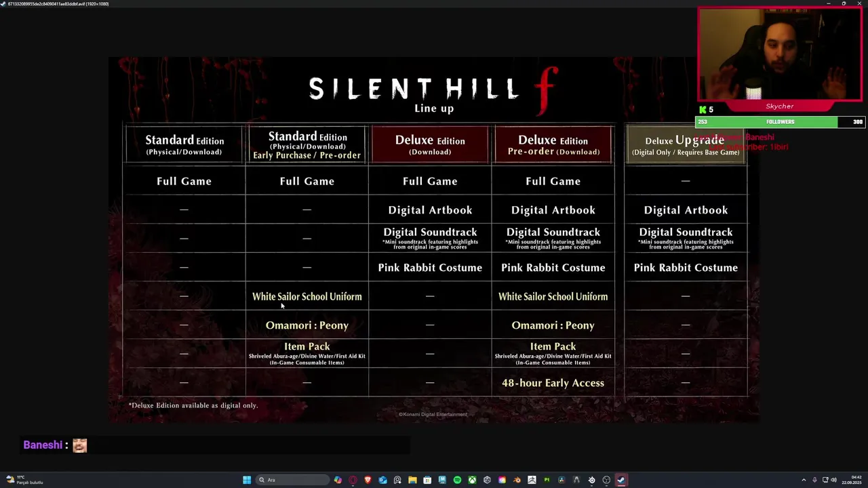Open the volume speaker tray icon
Viewport: 868px width, 488px height.
pos(834,480)
